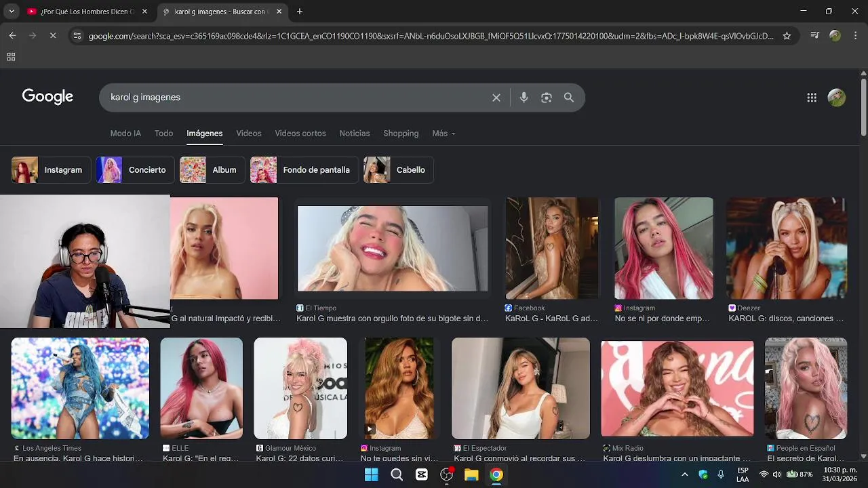This screenshot has height=488, width=868.
Task: Open the ELLE image result
Action: tap(201, 388)
